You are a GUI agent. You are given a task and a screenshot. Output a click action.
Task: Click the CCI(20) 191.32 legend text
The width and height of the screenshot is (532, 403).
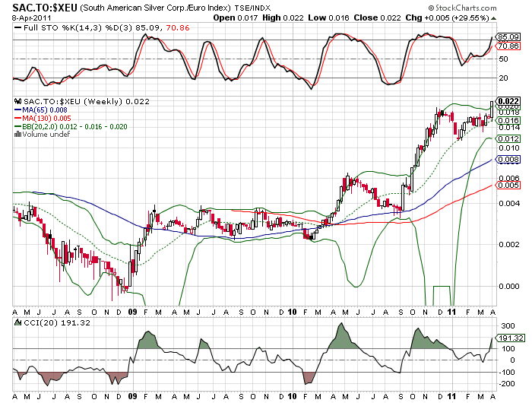[x=57, y=322]
